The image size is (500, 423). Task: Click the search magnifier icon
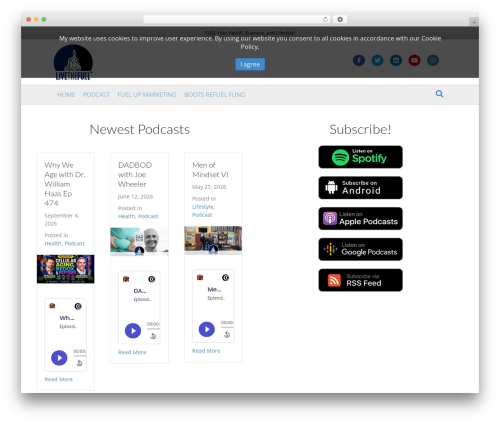tap(439, 94)
